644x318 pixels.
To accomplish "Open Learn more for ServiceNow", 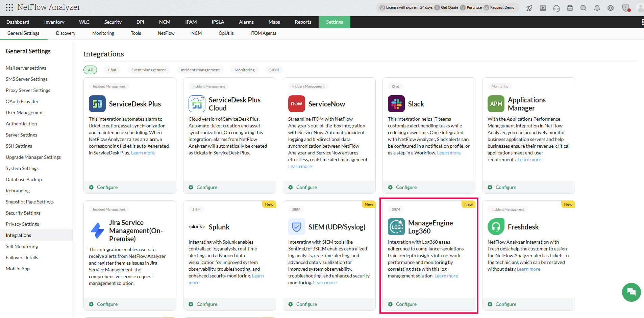I will (300, 166).
